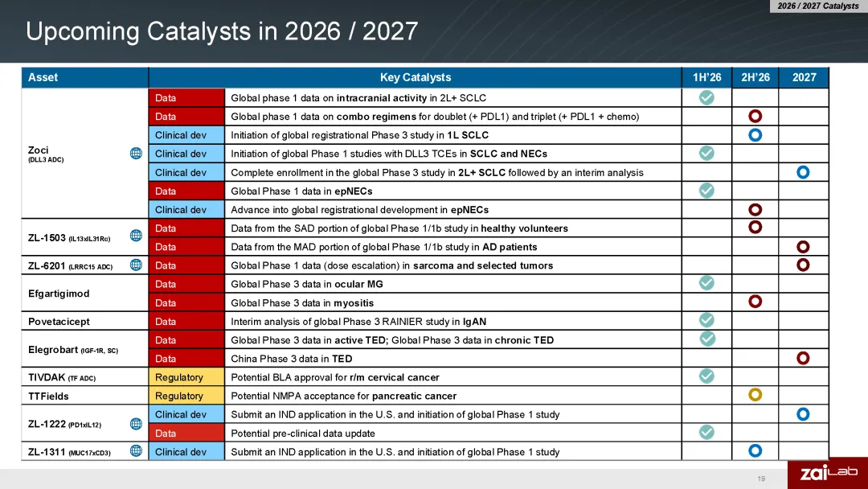Click the red circle for combo regimens data
Screen dimensions: 868x489
click(755, 116)
